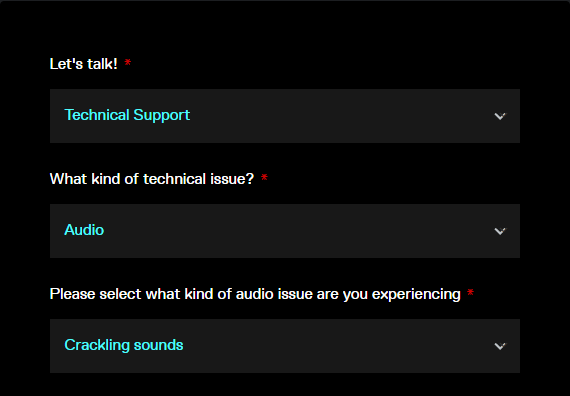
Task: Expand the Technical Support dropdown field
Action: point(285,116)
